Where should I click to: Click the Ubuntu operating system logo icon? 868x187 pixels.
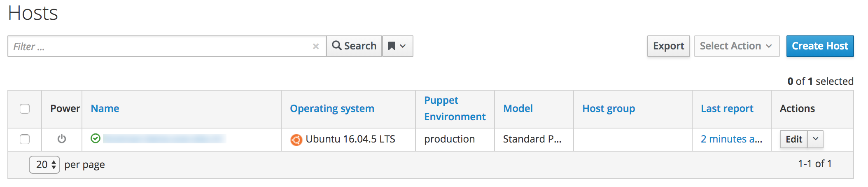296,140
